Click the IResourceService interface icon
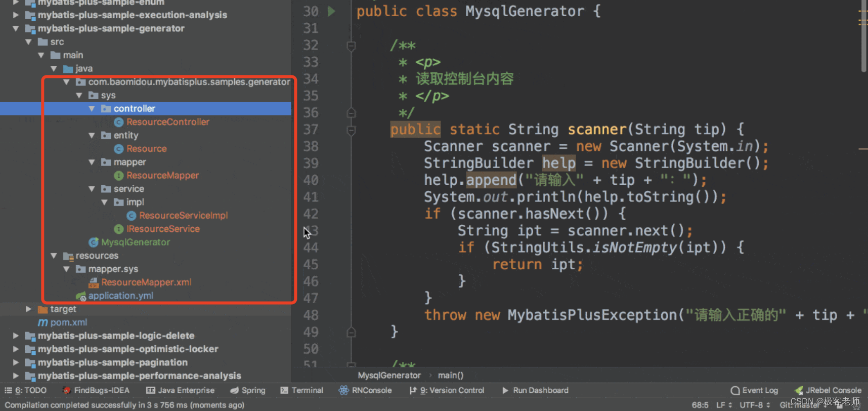This screenshot has width=868, height=411. (119, 229)
